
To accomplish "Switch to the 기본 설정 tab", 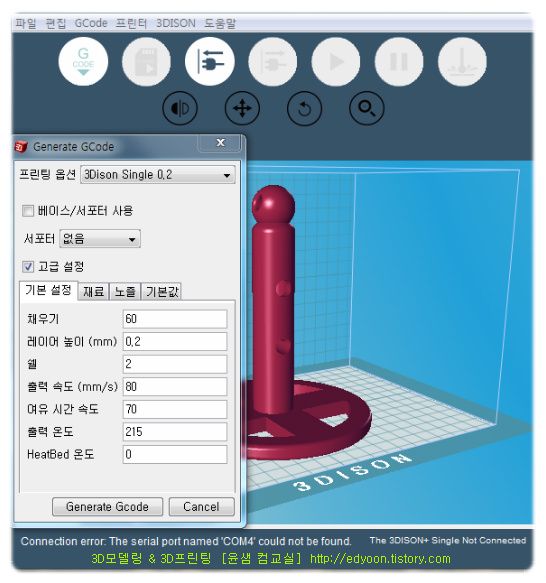I will tap(48, 290).
